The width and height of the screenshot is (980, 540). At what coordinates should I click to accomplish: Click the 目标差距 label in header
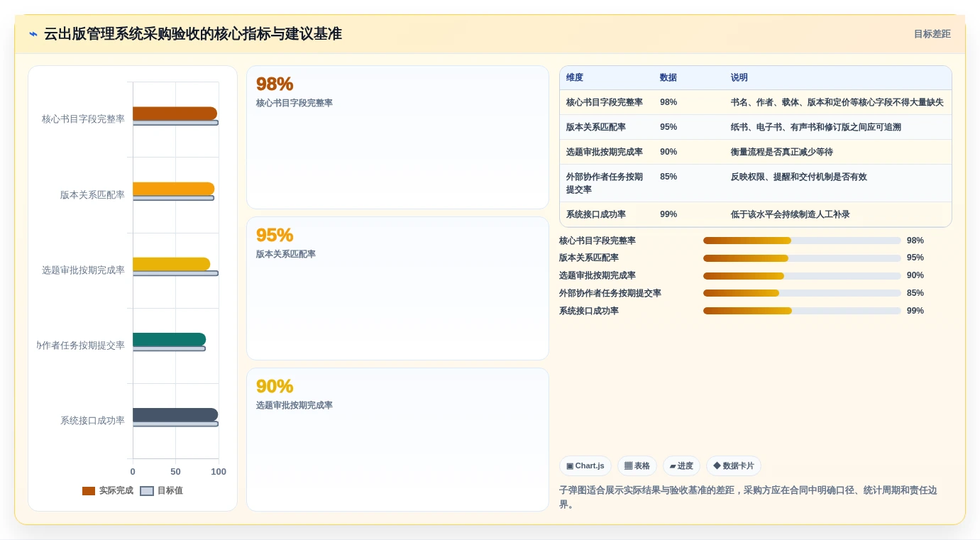click(x=932, y=34)
